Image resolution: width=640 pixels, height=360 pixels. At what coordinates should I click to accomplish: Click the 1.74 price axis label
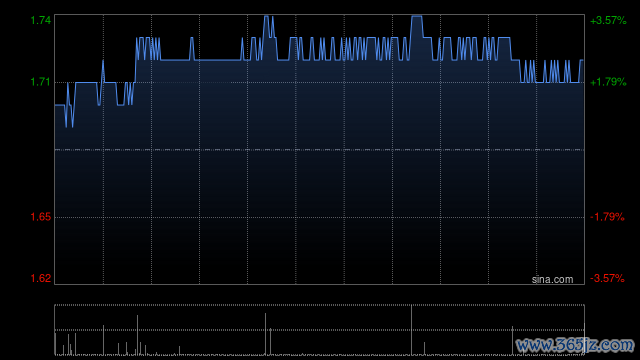[41, 20]
